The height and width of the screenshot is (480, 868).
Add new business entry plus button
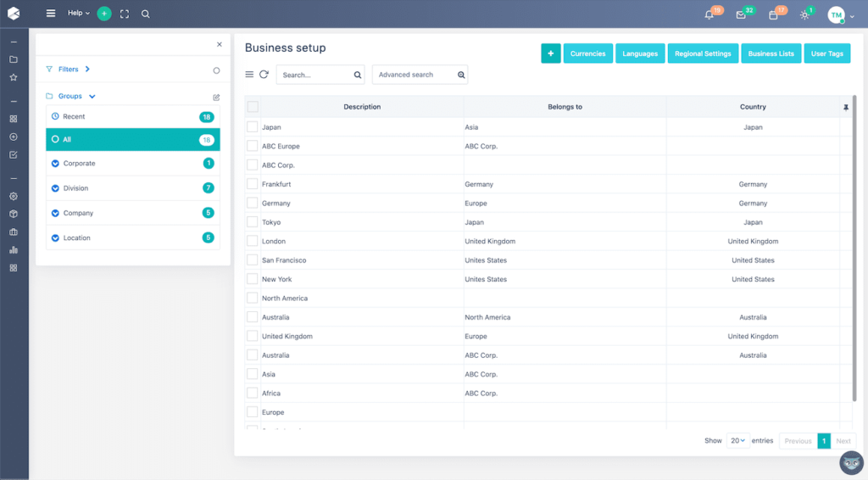click(551, 53)
